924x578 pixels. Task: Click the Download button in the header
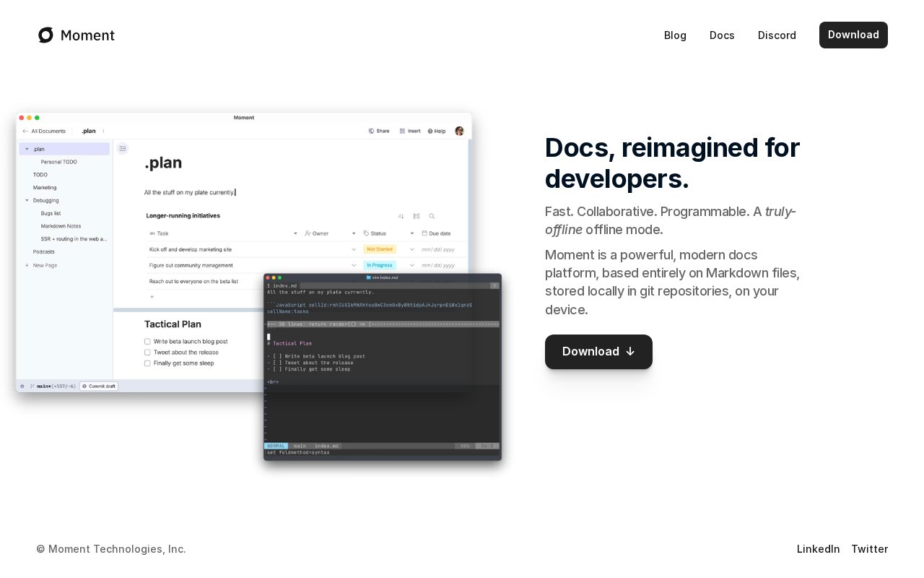(x=853, y=35)
